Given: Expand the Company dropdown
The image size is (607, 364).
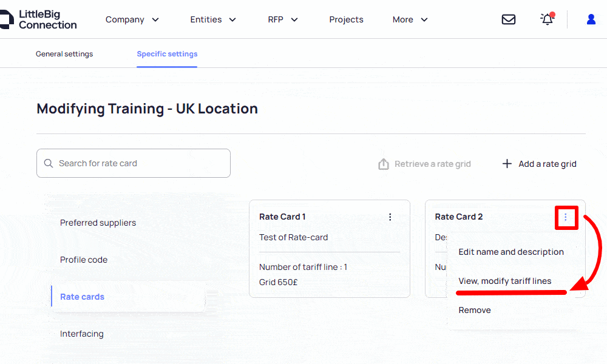Looking at the screenshot, I should [132, 19].
